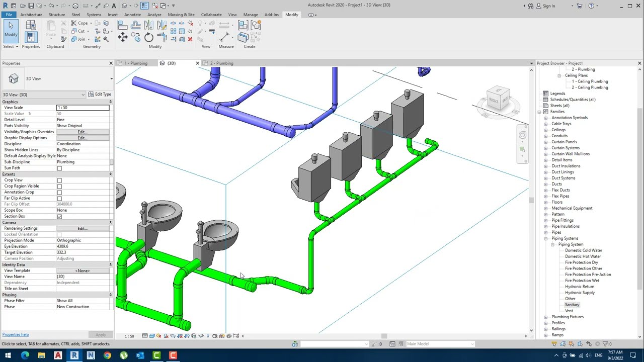Open the Annotate ribbon tab
The height and width of the screenshot is (362, 644).
132,15
